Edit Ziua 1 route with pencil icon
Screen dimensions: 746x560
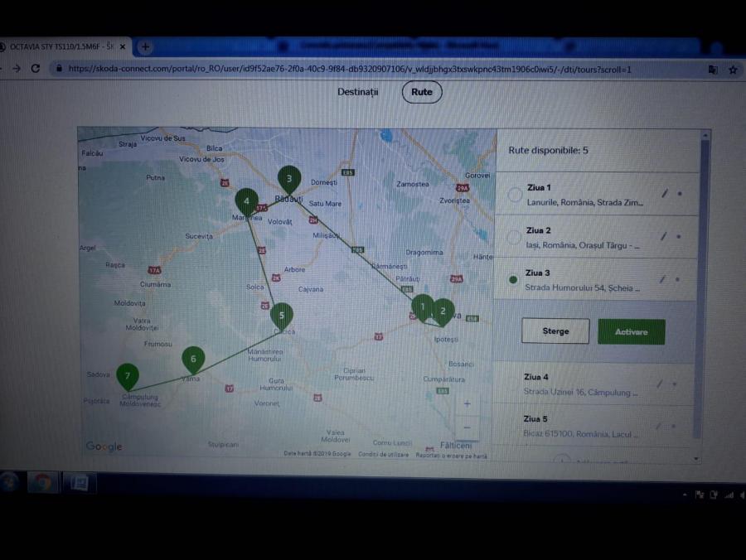pos(663,194)
